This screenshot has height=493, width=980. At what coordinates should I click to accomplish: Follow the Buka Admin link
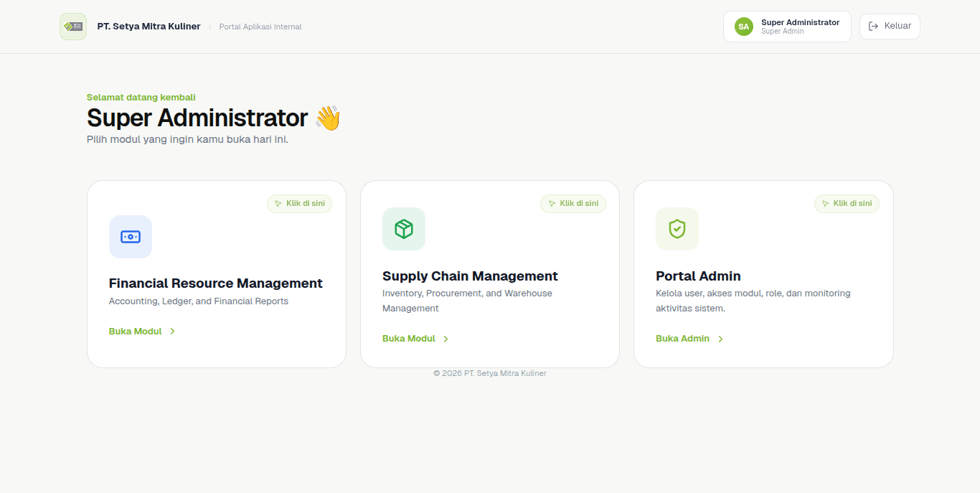click(x=690, y=339)
